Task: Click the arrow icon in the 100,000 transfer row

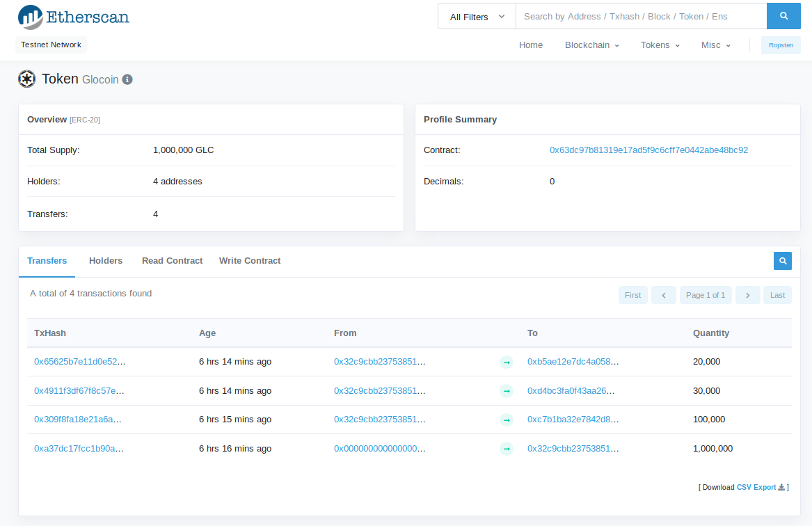Action: click(x=507, y=420)
